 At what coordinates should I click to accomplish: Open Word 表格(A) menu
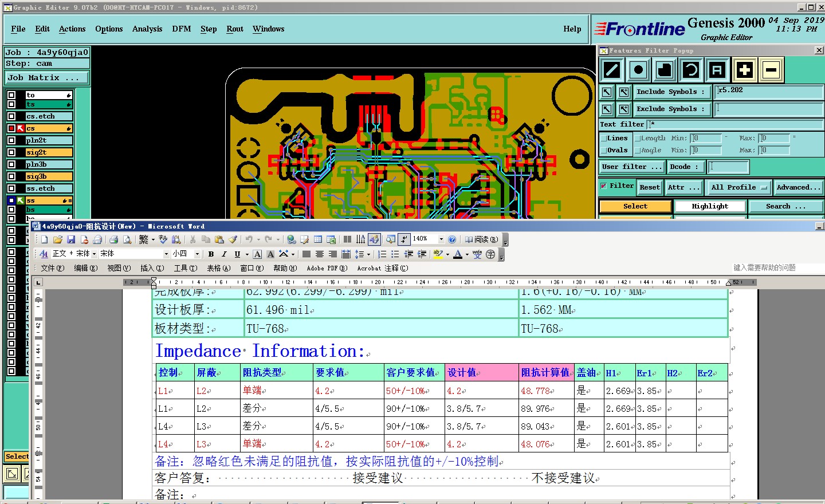(x=219, y=268)
